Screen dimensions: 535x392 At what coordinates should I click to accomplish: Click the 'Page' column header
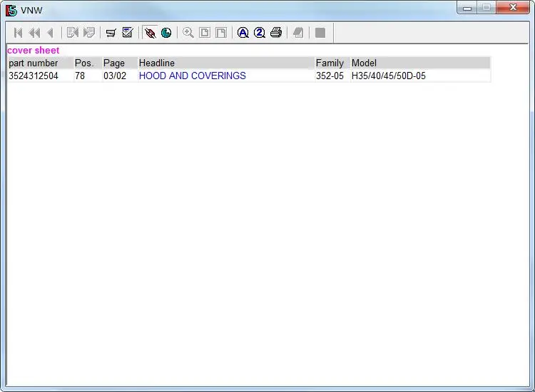point(120,63)
